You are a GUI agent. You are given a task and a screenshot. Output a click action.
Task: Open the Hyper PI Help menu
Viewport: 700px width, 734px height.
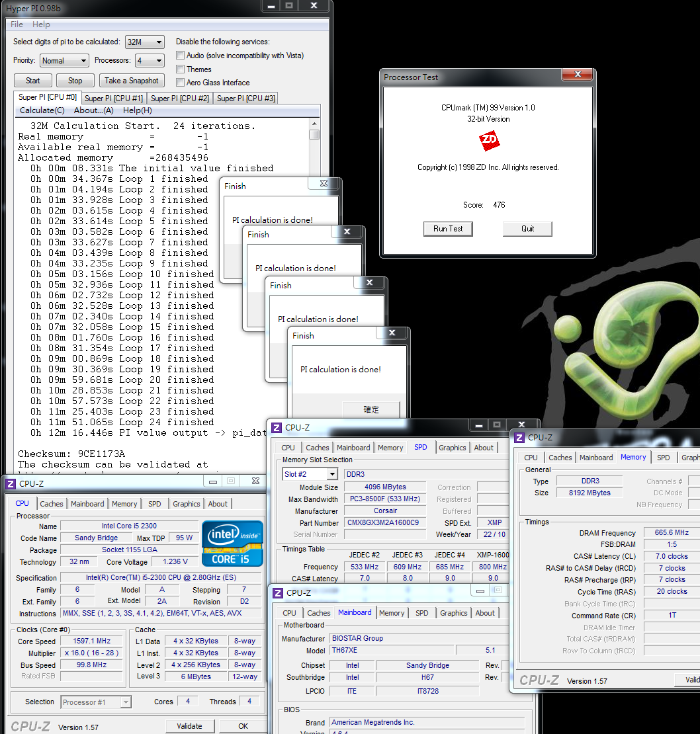[x=41, y=24]
